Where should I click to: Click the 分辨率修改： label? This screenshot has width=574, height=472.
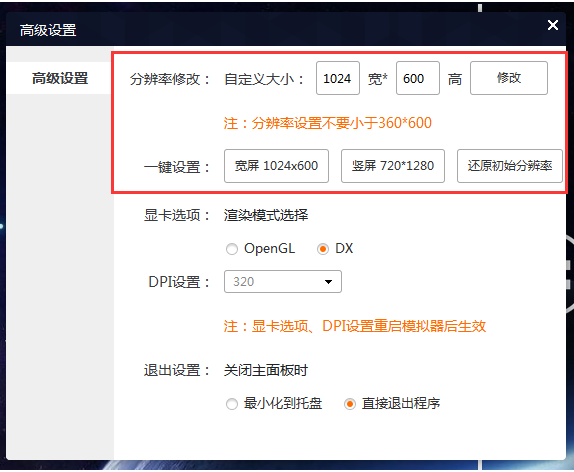click(171, 79)
